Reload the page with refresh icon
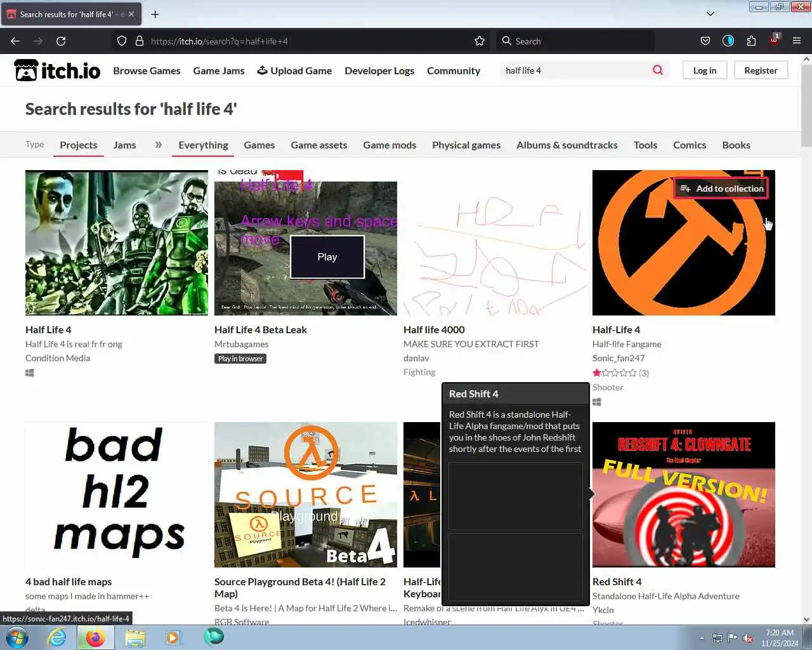The image size is (812, 650). click(61, 41)
